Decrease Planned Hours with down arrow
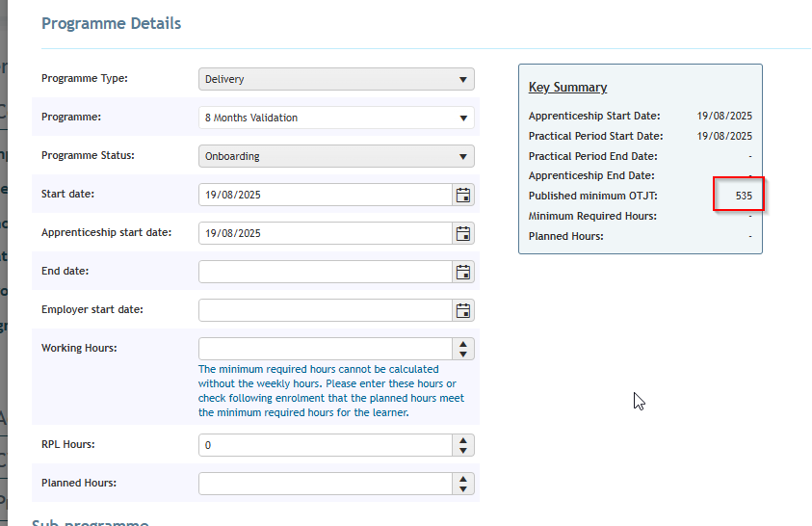This screenshot has height=526, width=812. (463, 488)
